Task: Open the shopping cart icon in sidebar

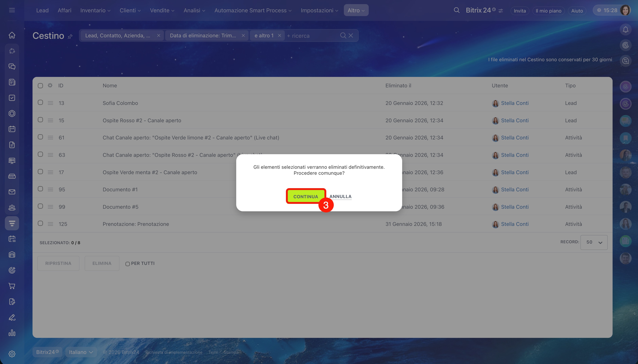Action: pos(12,286)
